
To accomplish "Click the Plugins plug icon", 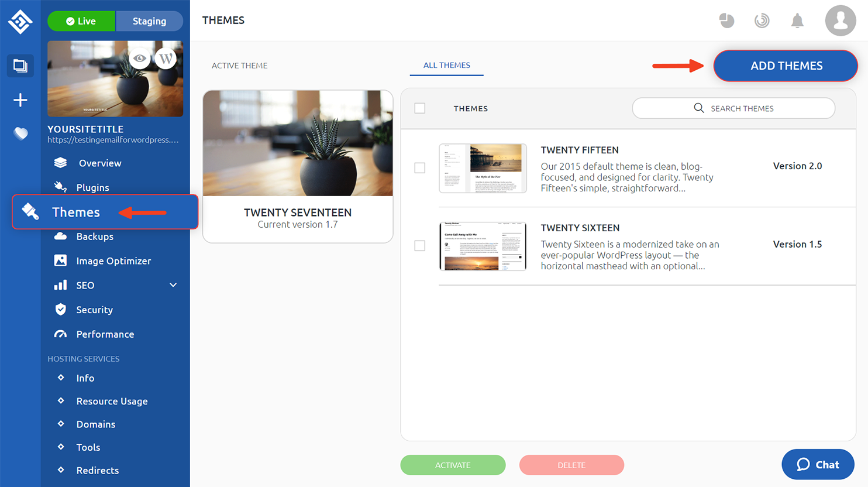I will [x=60, y=187].
